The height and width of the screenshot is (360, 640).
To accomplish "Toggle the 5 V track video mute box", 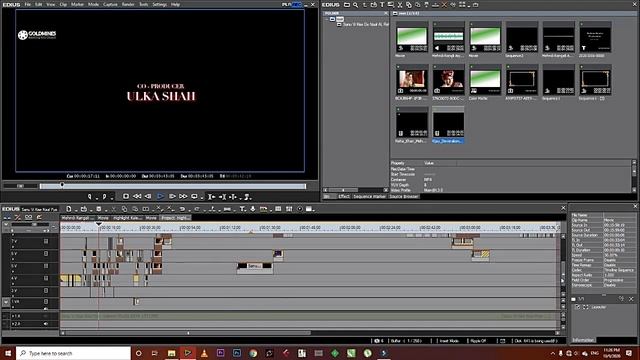I will 46,266.
